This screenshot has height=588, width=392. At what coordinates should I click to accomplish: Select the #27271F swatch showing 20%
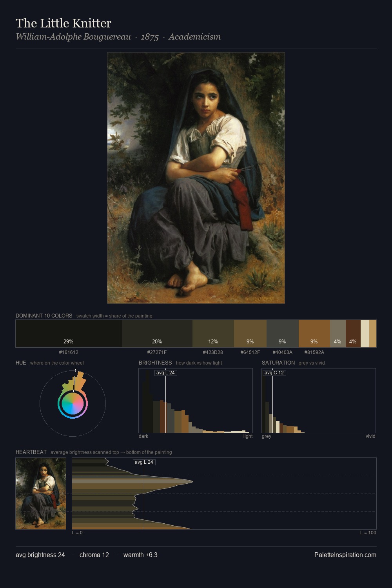click(157, 334)
